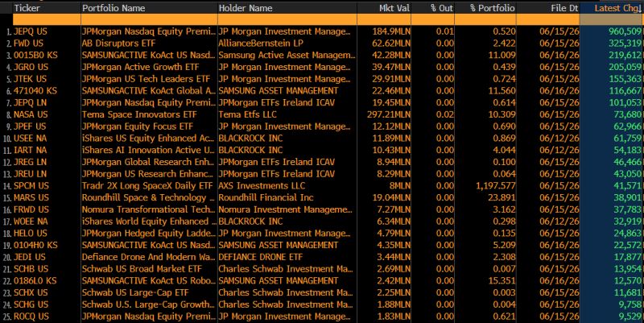
Task: Open Tradr 2X Long SpaceX Daily ETF
Action: coord(147,186)
